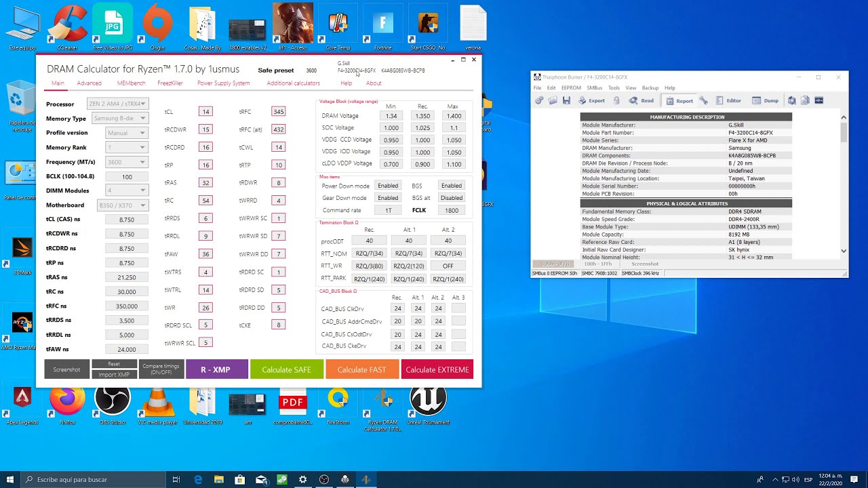Click the Reset button
Image resolution: width=868 pixels, height=488 pixels.
(x=114, y=364)
